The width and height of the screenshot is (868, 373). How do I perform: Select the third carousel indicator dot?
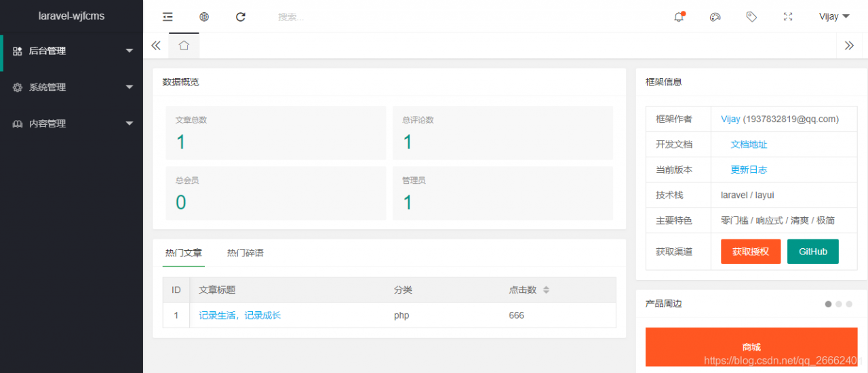click(849, 304)
